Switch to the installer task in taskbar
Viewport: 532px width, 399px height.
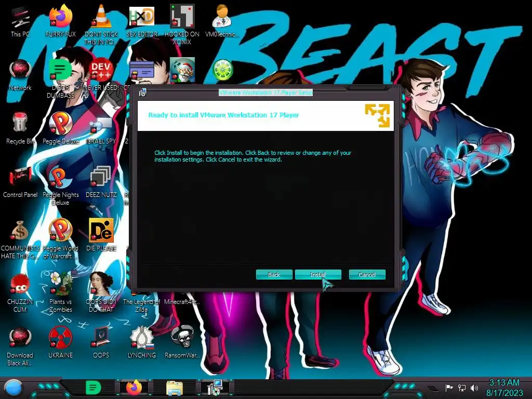216,388
